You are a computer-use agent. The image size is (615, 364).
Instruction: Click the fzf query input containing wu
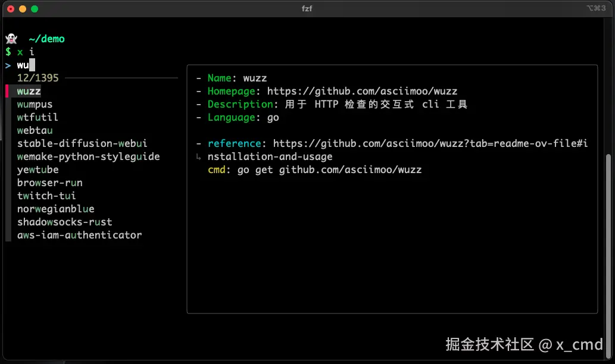pyautogui.click(x=26, y=65)
